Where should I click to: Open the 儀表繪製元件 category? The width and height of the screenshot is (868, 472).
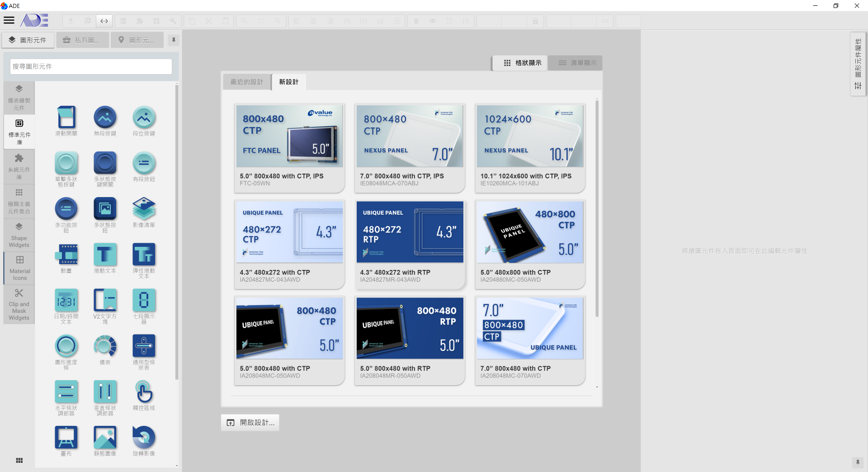click(x=19, y=98)
